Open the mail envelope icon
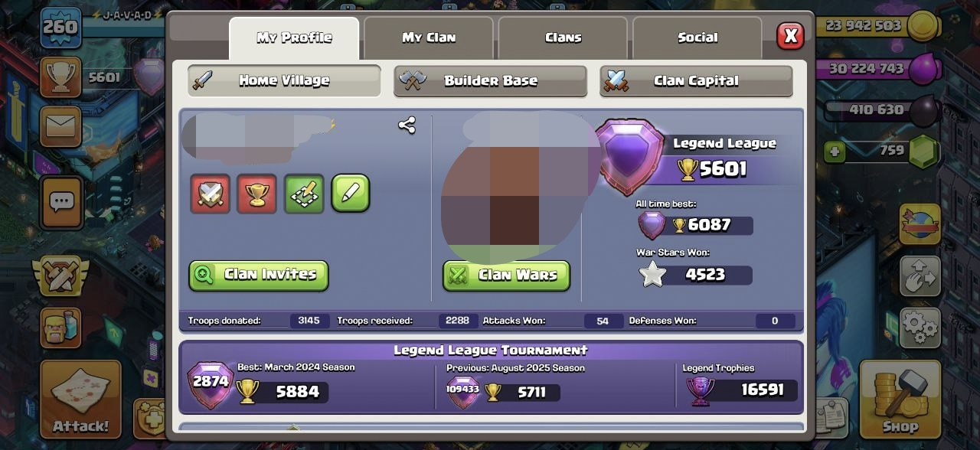Image resolution: width=980 pixels, height=450 pixels. 61,126
